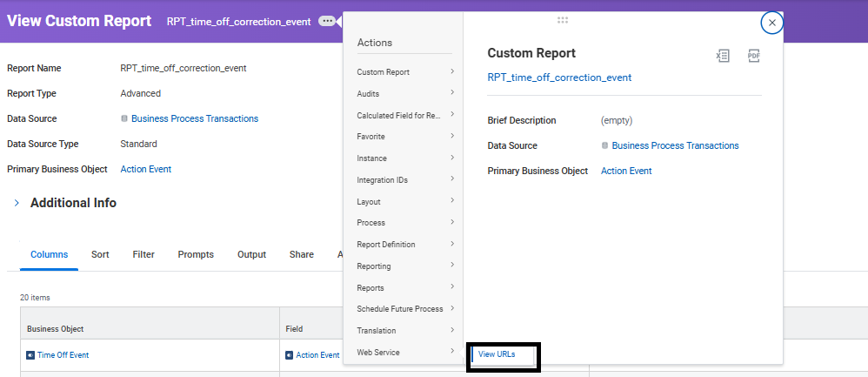868x377 pixels.
Task: Switch to the Sort tab
Action: [100, 254]
